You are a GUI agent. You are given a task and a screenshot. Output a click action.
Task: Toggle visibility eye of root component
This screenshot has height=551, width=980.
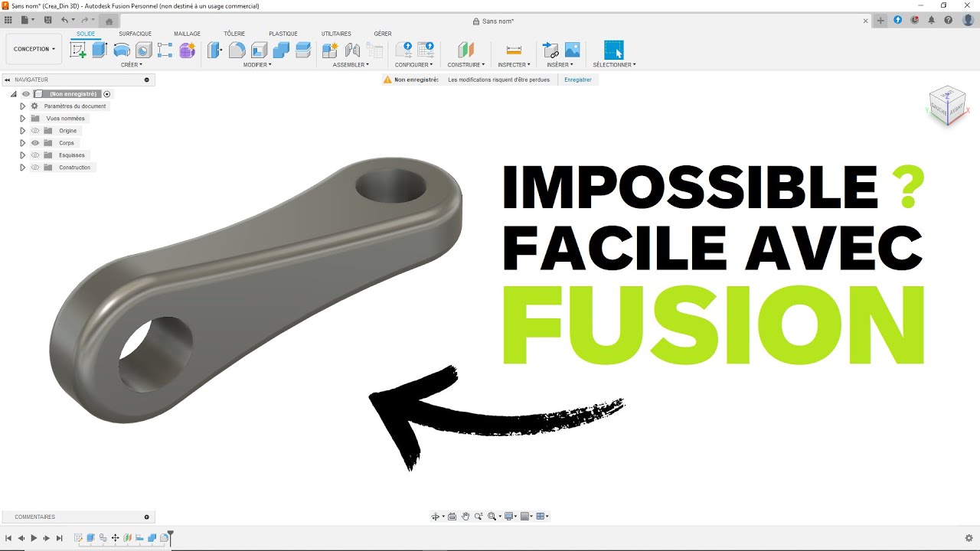tap(25, 94)
